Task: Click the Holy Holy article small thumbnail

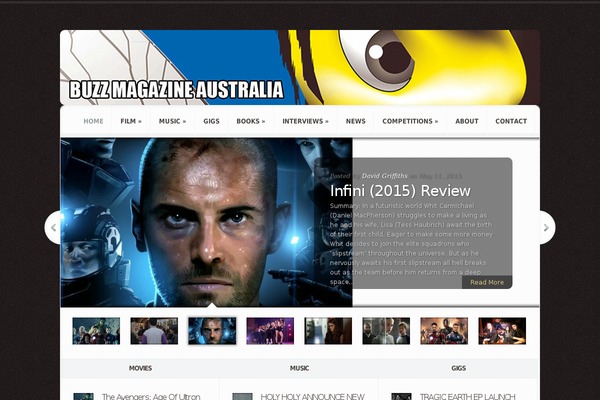Action: point(243,397)
